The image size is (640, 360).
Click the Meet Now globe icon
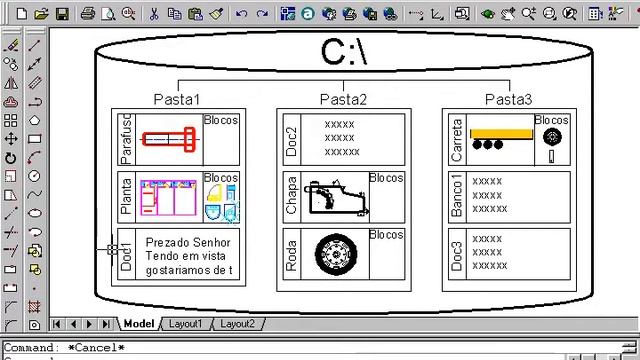click(329, 14)
